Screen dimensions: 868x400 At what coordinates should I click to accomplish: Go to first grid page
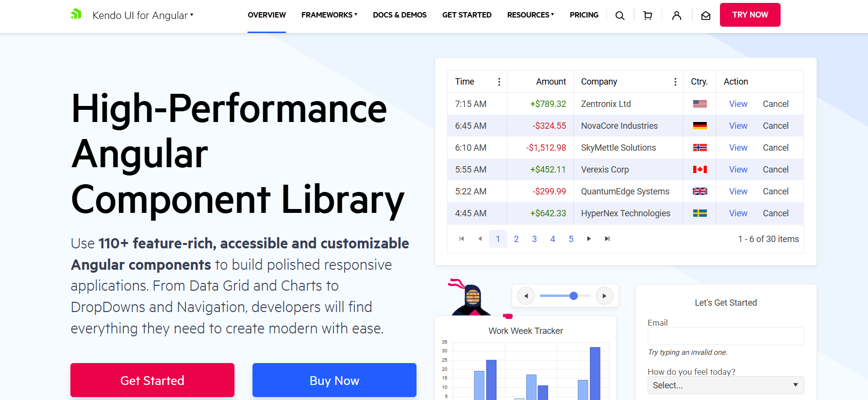tap(462, 239)
